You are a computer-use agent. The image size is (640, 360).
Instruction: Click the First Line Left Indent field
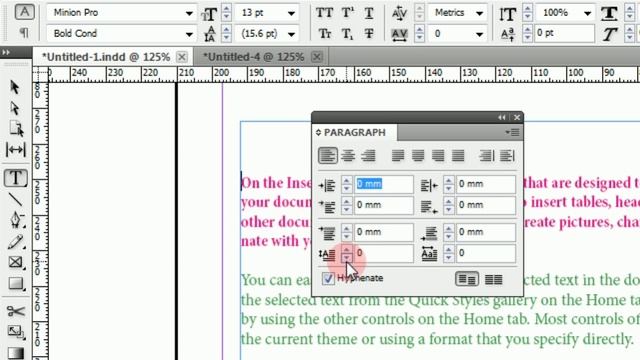(384, 205)
